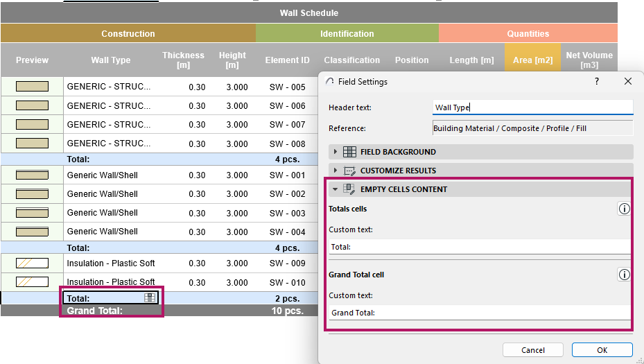Click the info icon beside Grand Total cell

coord(624,275)
